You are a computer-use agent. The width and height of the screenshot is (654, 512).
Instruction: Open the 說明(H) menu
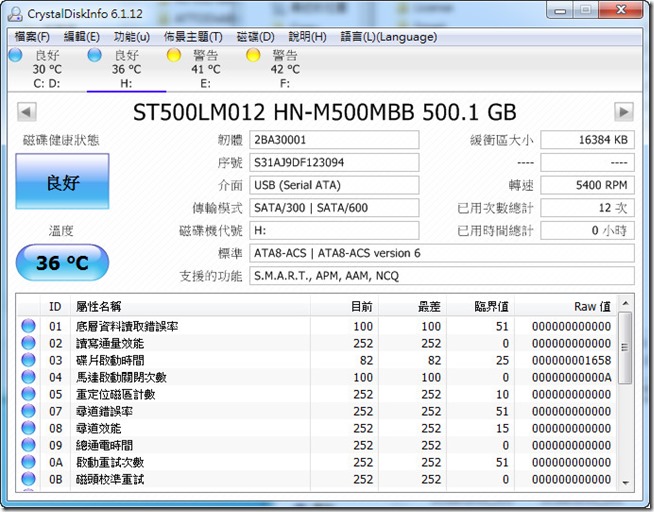tap(307, 37)
